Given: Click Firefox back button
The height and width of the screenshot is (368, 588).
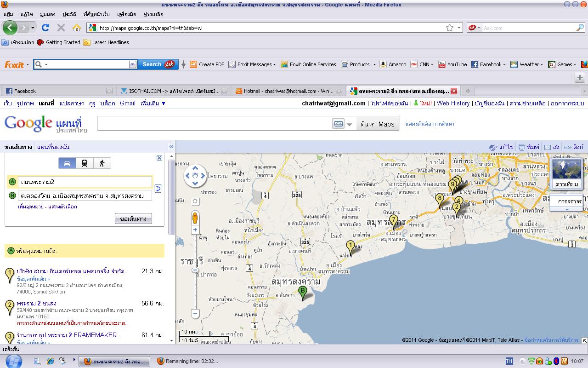Looking at the screenshot, I should tap(10, 28).
